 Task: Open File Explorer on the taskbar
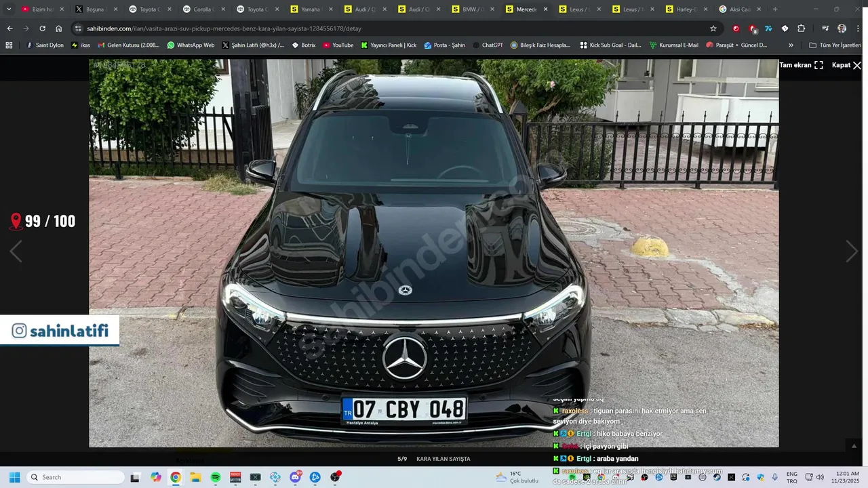click(195, 477)
